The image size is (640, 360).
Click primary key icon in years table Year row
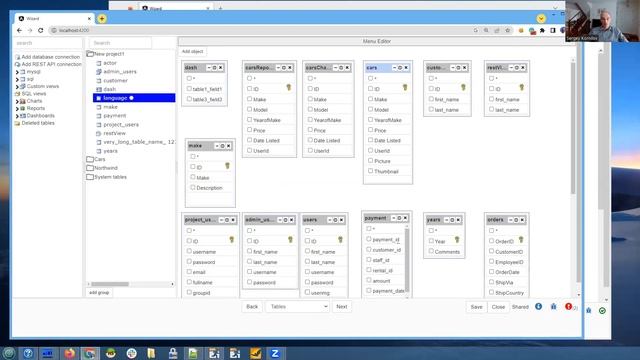click(x=457, y=240)
